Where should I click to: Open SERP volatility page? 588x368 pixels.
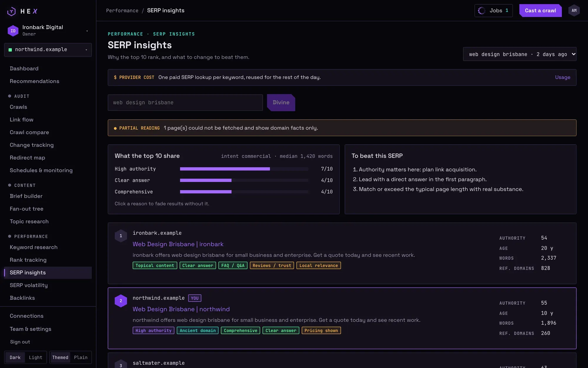pos(48,285)
